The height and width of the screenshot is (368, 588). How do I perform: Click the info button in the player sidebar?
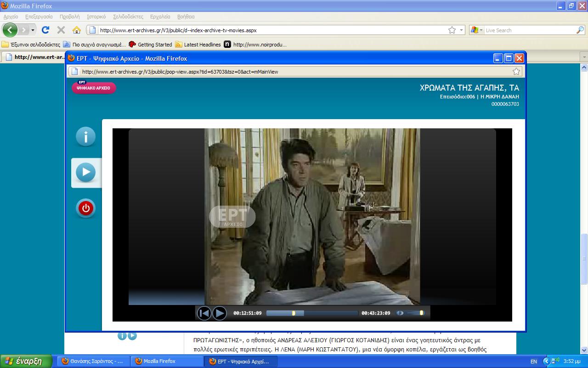click(x=85, y=137)
